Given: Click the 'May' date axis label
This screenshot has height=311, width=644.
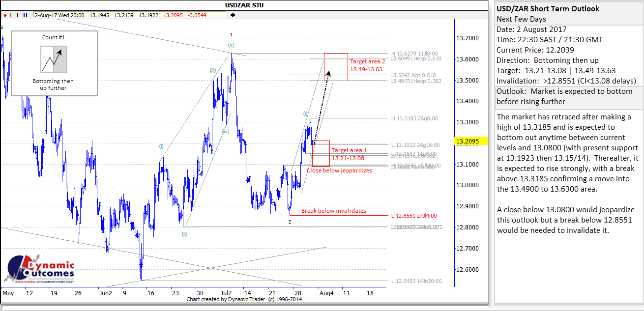Looking at the screenshot, I should (7, 293).
